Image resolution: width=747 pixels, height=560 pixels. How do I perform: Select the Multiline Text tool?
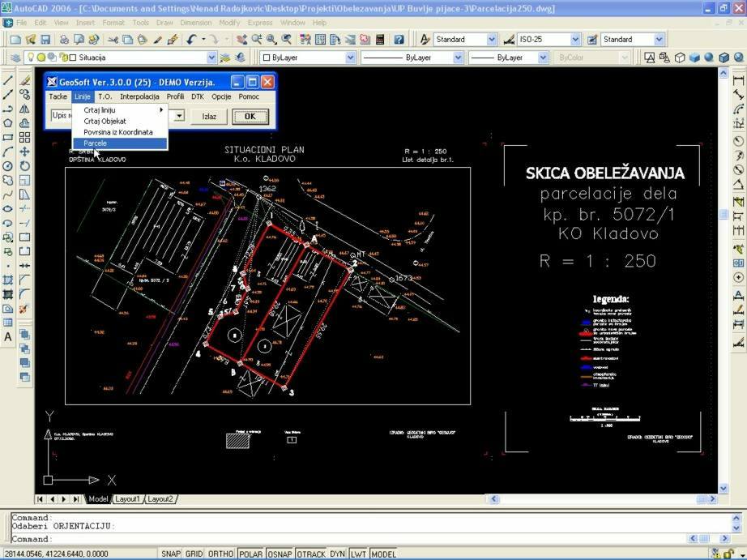click(x=7, y=337)
